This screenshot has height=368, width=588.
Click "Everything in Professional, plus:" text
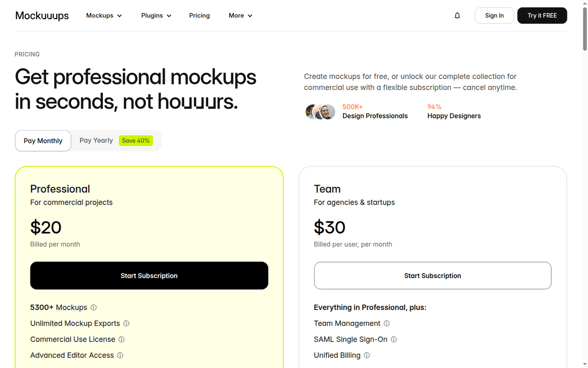pyautogui.click(x=370, y=308)
